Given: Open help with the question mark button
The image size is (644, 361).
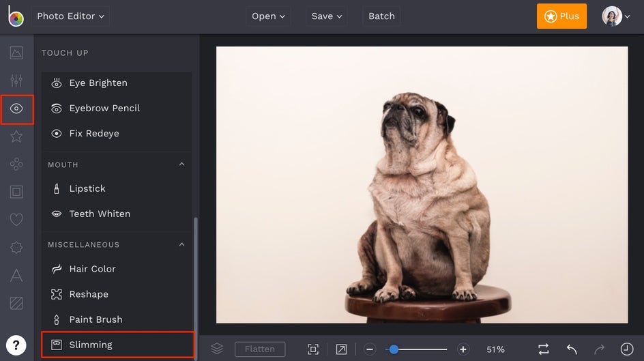Looking at the screenshot, I should click(16, 345).
